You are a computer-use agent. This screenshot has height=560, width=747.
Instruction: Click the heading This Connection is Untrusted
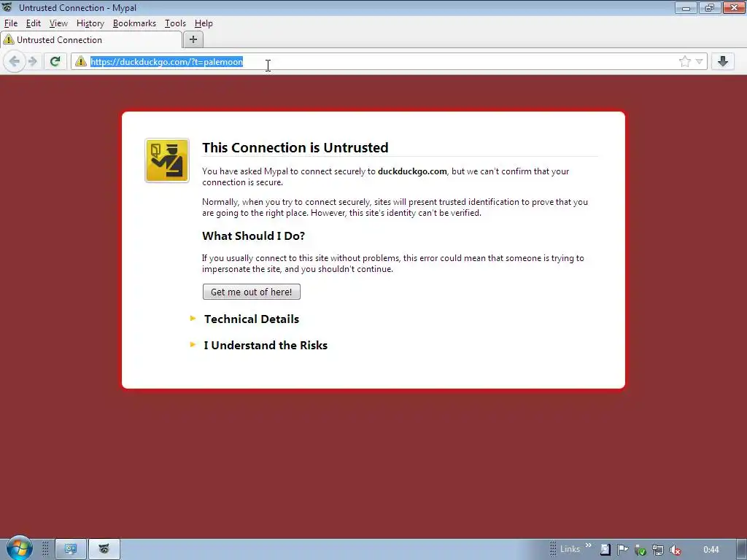(295, 147)
